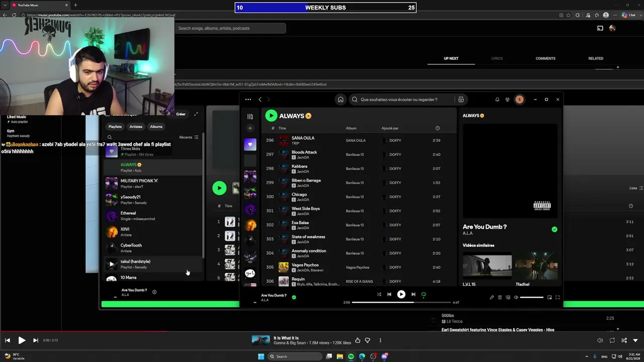Viewport: 644px width, 362px height.
Task: Skip to next track in Spotify player
Action: tap(413, 295)
